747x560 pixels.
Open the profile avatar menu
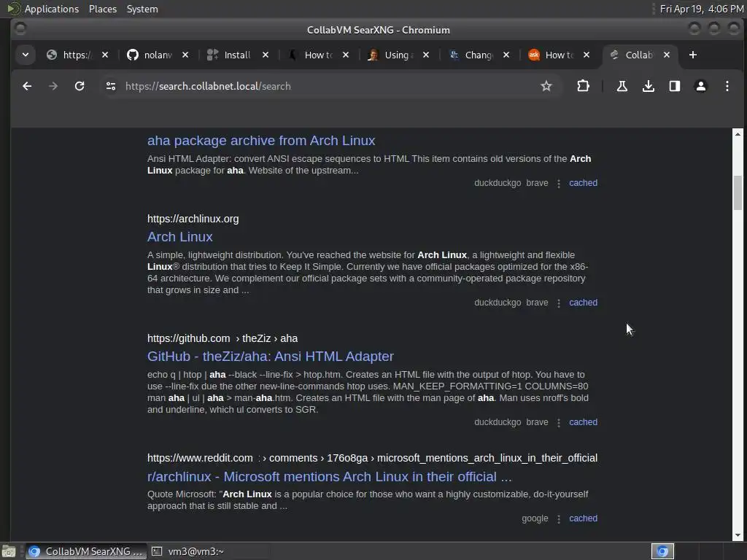[701, 86]
